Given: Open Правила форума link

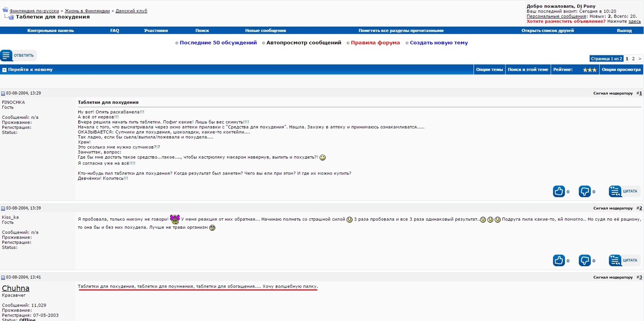Looking at the screenshot, I should [x=375, y=43].
